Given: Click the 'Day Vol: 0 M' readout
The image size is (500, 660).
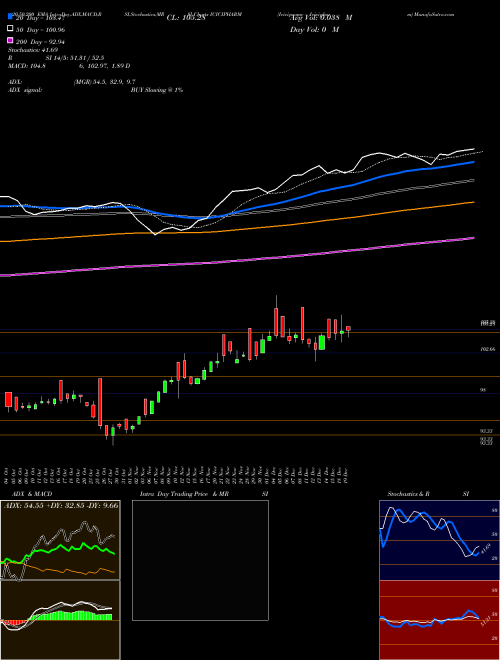Looking at the screenshot, I should (314, 30).
